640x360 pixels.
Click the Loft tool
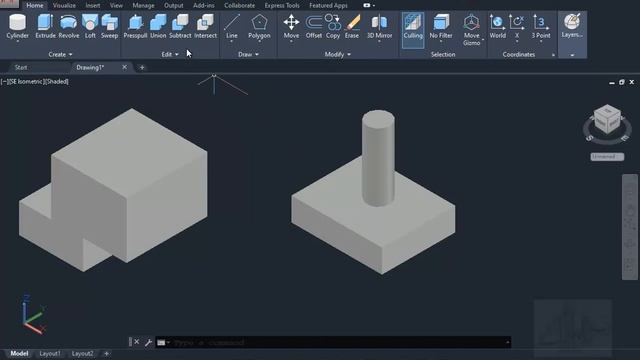coord(90,27)
